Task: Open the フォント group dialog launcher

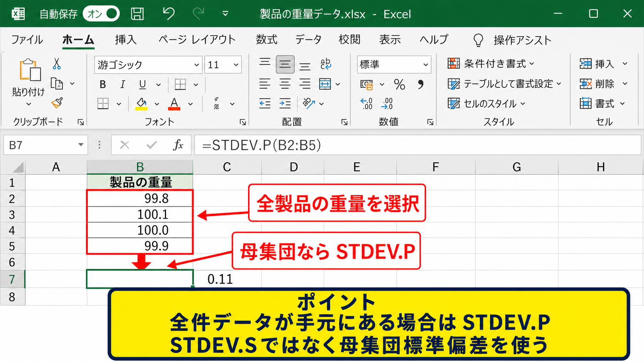Action: [243, 122]
